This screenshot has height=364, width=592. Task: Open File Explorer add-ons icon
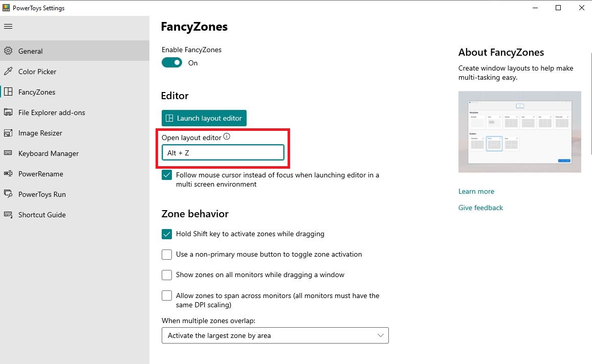tap(8, 112)
